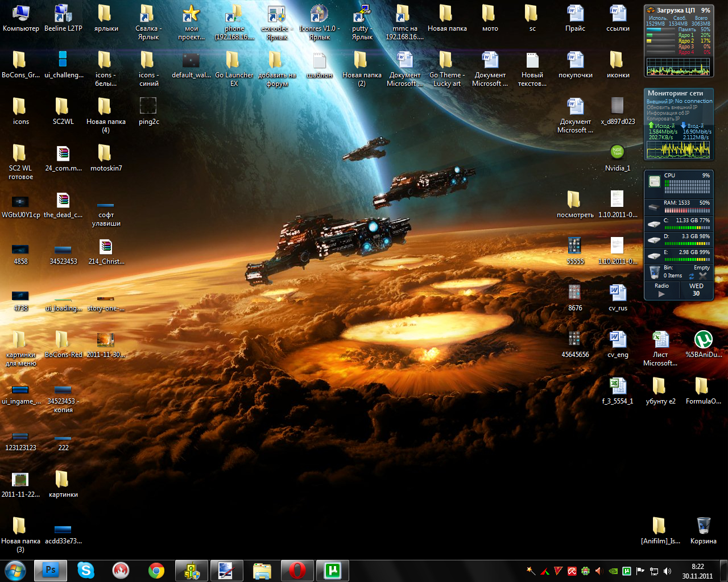Screen dimensions: 728x582
Task: Open the 214_Christ... archive file
Action: tap(106, 251)
